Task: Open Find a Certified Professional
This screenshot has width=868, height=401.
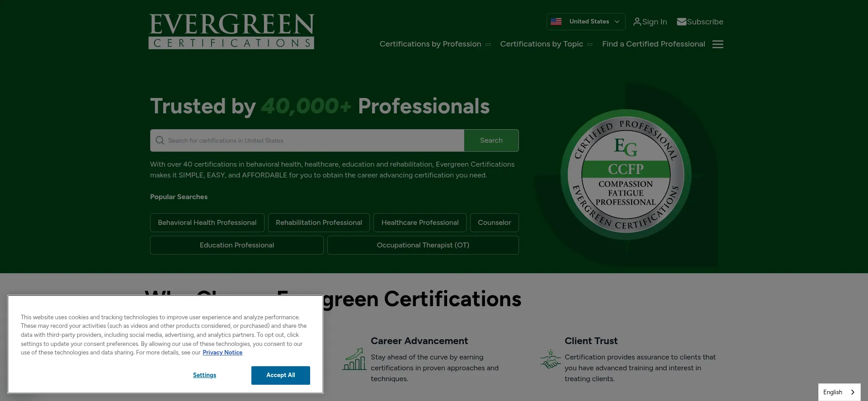Action: pos(653,44)
